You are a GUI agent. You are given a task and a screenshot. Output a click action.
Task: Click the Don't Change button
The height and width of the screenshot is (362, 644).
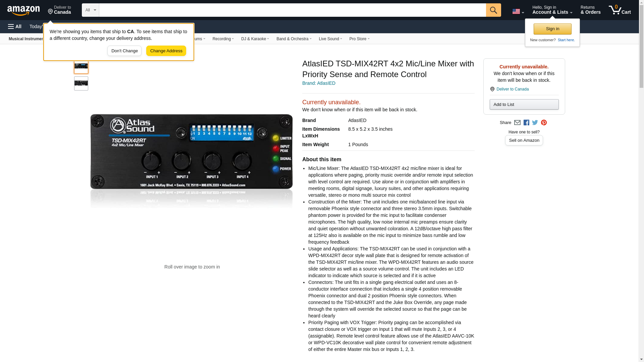(124, 51)
